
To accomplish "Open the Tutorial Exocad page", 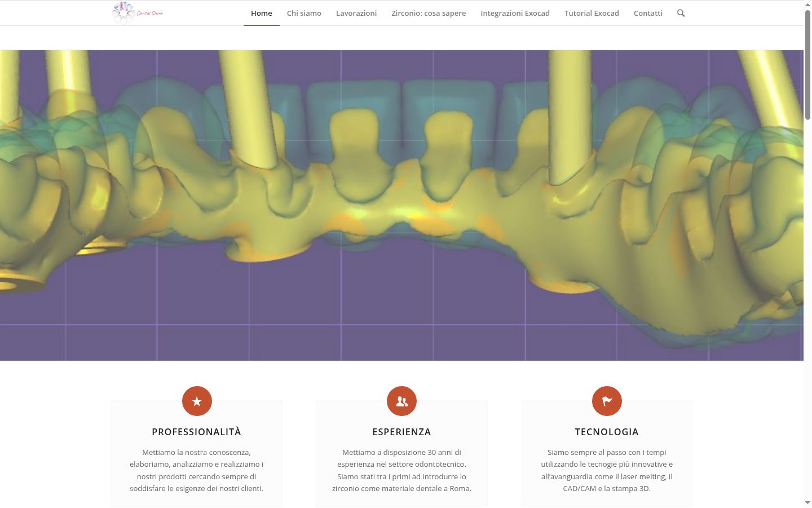I will click(x=592, y=13).
